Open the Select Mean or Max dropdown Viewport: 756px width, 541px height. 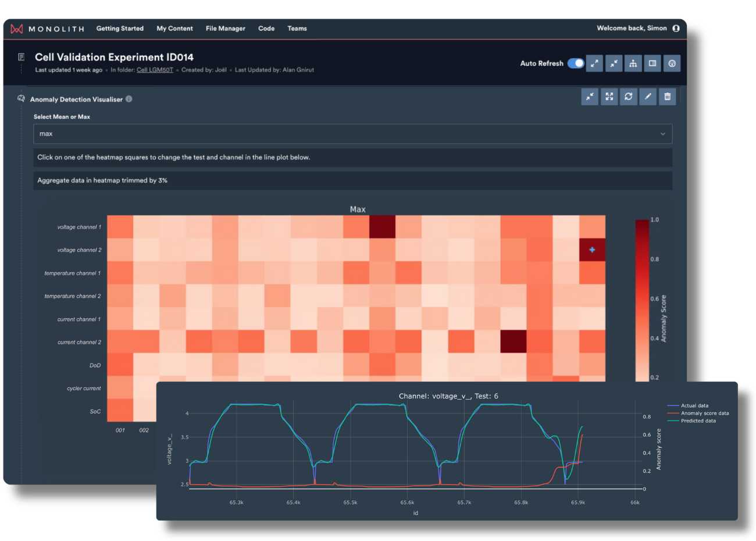(x=353, y=134)
